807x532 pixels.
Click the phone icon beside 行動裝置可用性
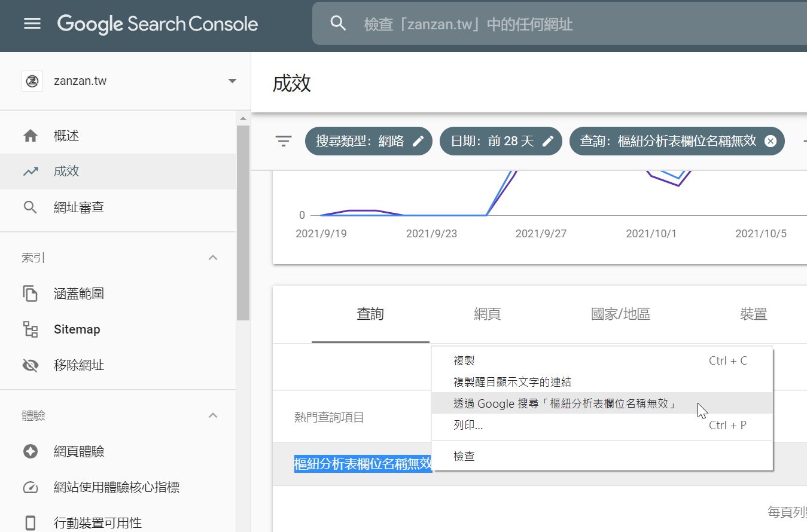point(31,523)
